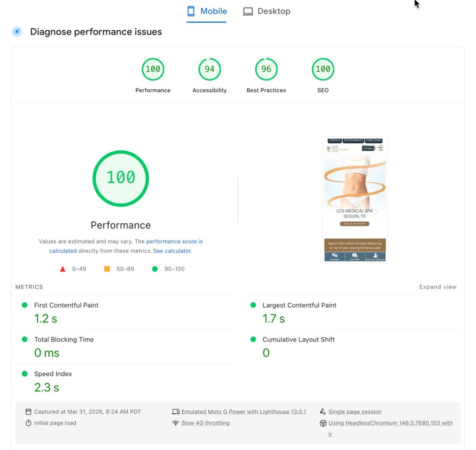
Task: Open the See calculator link
Action: [172, 251]
